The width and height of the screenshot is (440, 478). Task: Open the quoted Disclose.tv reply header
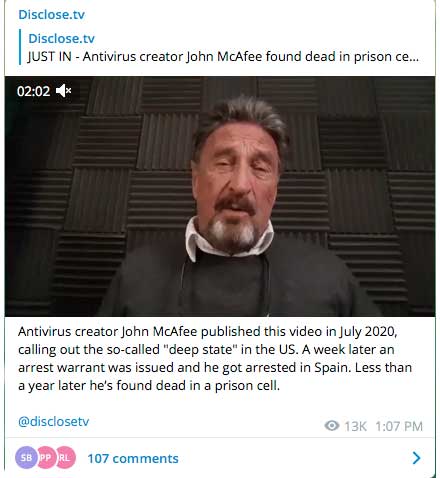pos(61,38)
